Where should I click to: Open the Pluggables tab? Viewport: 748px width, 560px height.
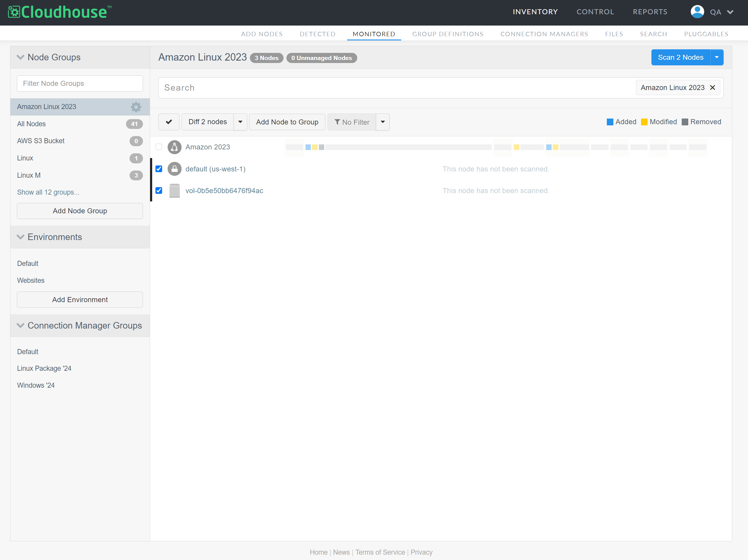click(706, 34)
